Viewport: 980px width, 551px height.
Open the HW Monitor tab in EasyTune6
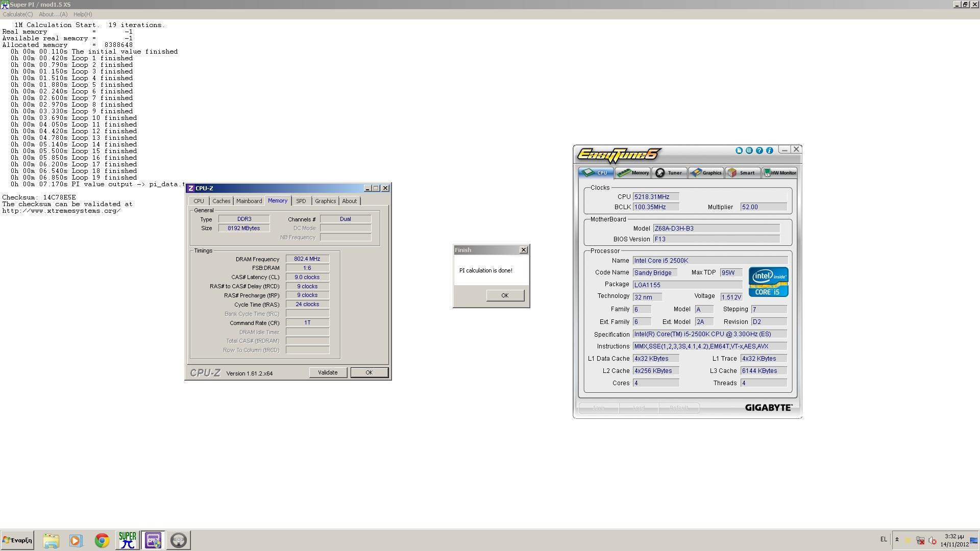pos(780,173)
